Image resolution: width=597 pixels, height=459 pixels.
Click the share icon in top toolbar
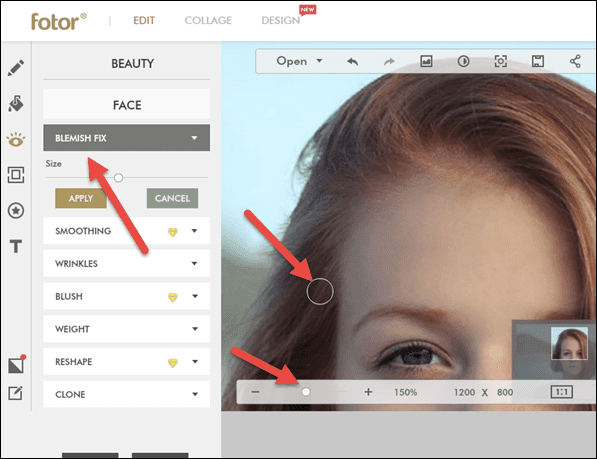click(575, 61)
